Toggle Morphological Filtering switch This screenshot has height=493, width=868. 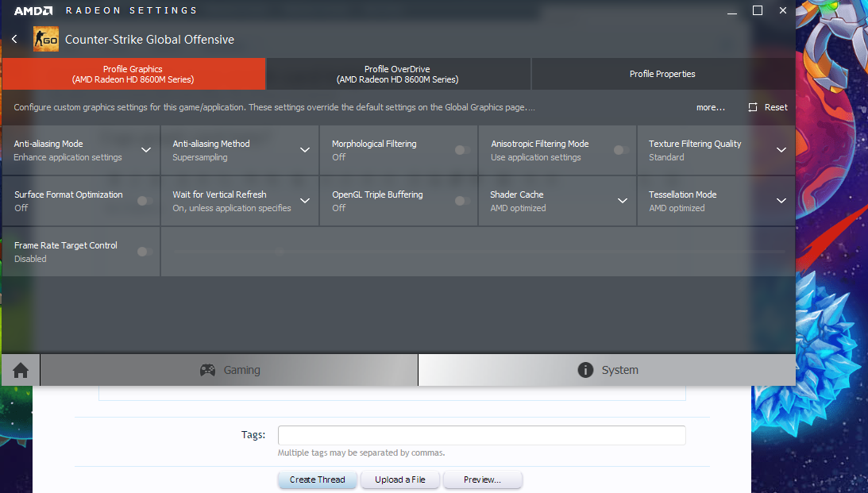tap(463, 150)
